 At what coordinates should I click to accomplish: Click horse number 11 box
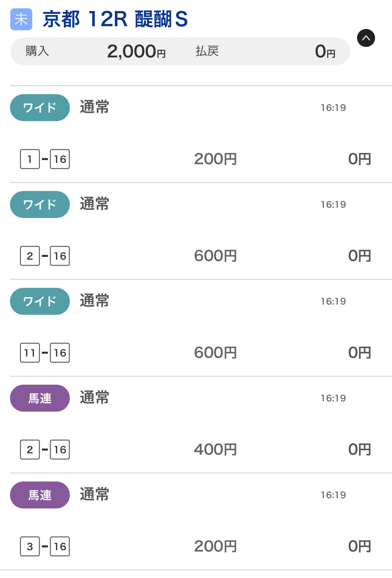[x=30, y=353]
